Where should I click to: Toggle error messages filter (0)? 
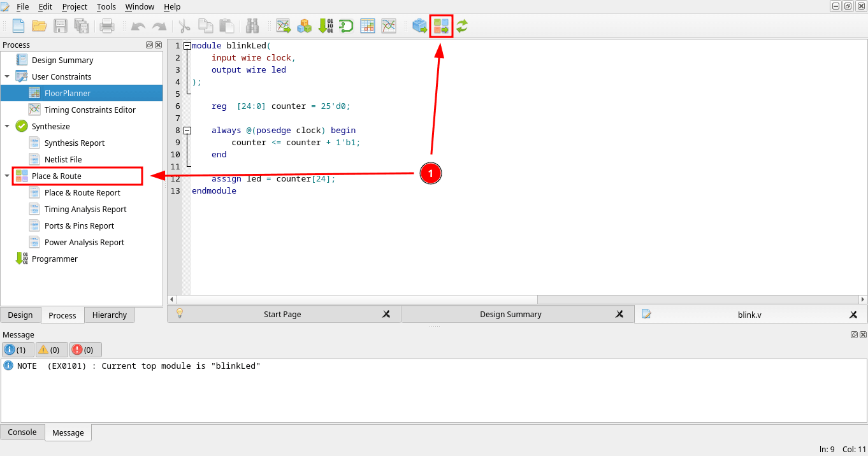click(x=85, y=350)
